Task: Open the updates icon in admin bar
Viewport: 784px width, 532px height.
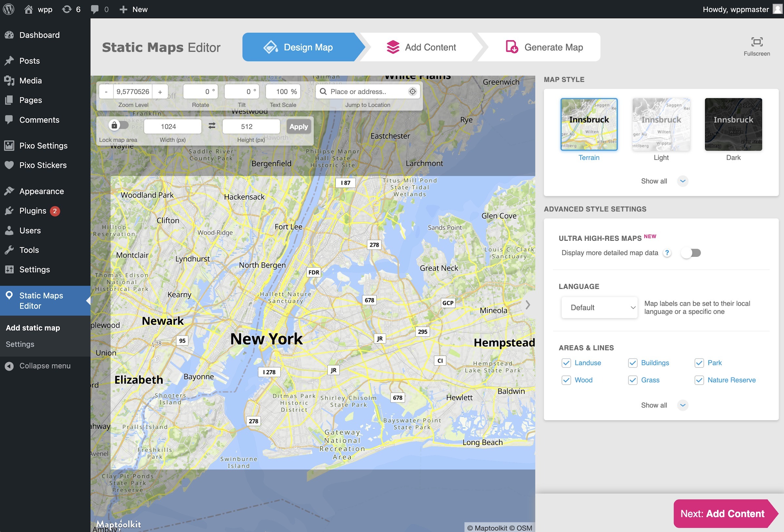Action: tap(67, 9)
